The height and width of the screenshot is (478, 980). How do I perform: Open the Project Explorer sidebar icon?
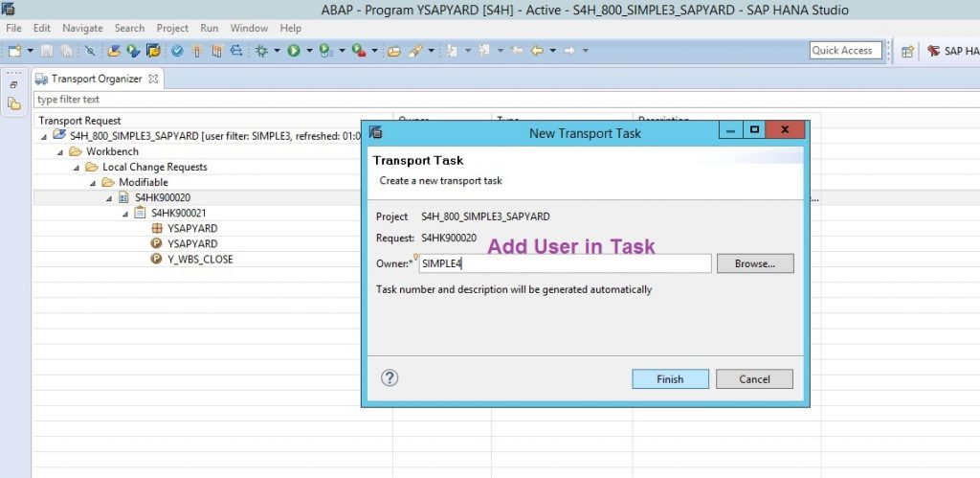(14, 103)
